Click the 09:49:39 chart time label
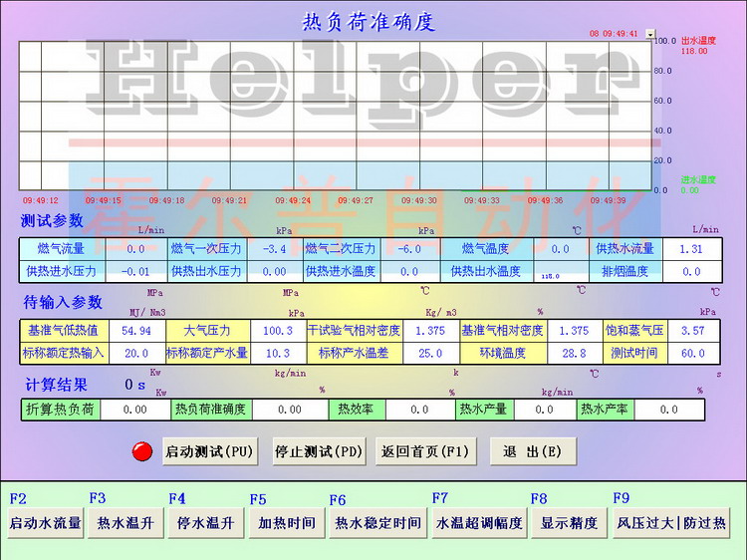 point(608,200)
